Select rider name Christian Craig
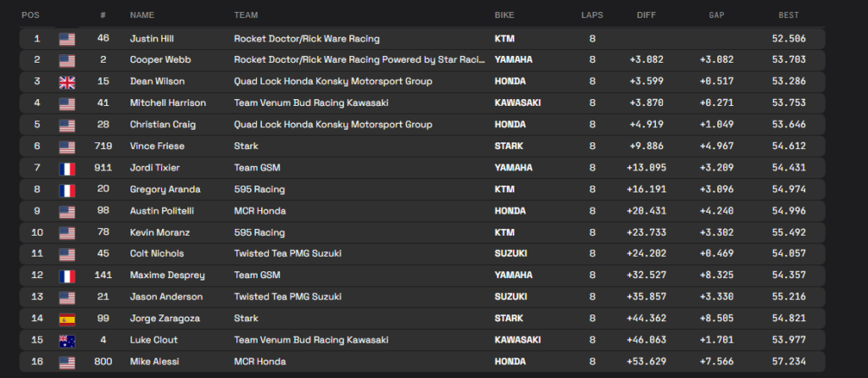This screenshot has width=868, height=378. [163, 125]
